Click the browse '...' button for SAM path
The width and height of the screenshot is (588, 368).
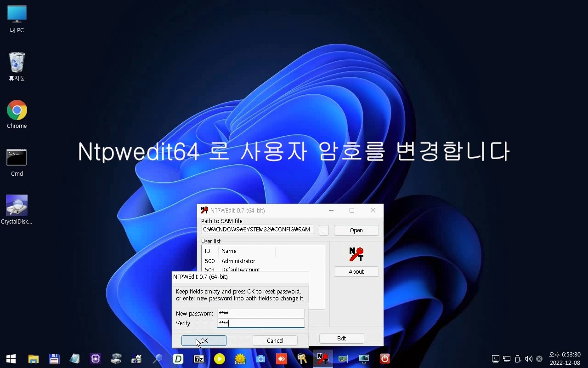click(324, 230)
